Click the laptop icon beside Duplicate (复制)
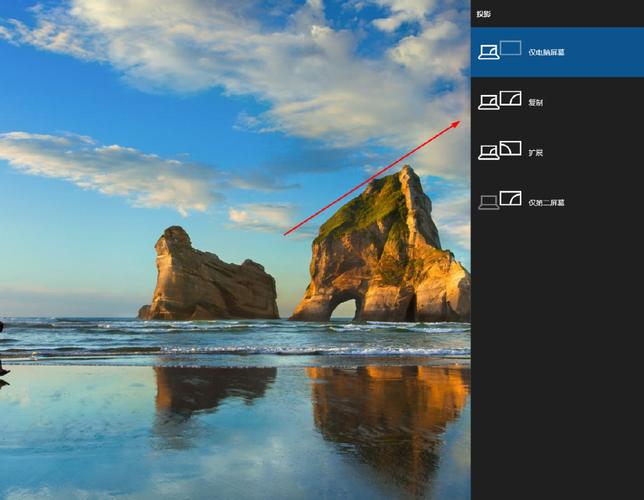The height and width of the screenshot is (500, 644). coord(489,103)
